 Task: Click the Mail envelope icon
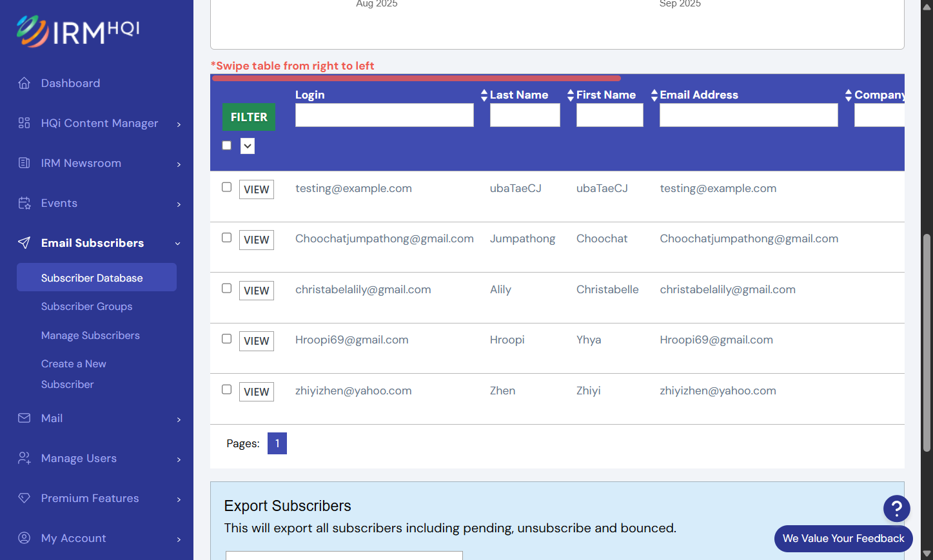[x=25, y=418]
